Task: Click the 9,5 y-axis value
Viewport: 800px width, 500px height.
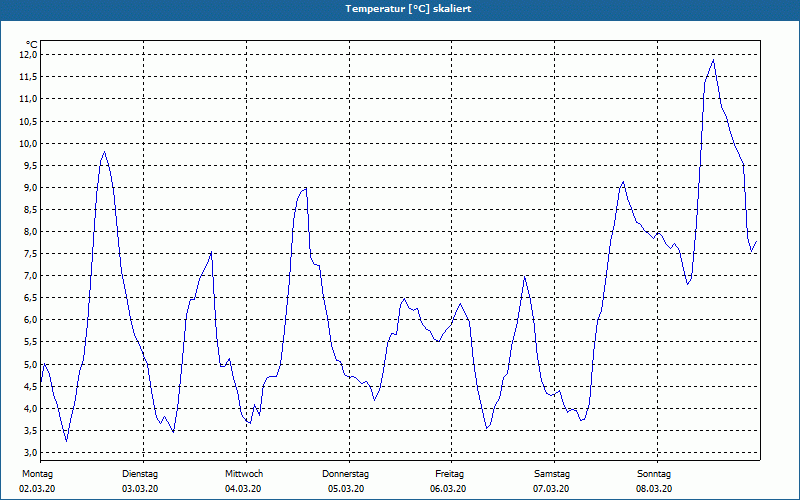Action: [x=30, y=165]
